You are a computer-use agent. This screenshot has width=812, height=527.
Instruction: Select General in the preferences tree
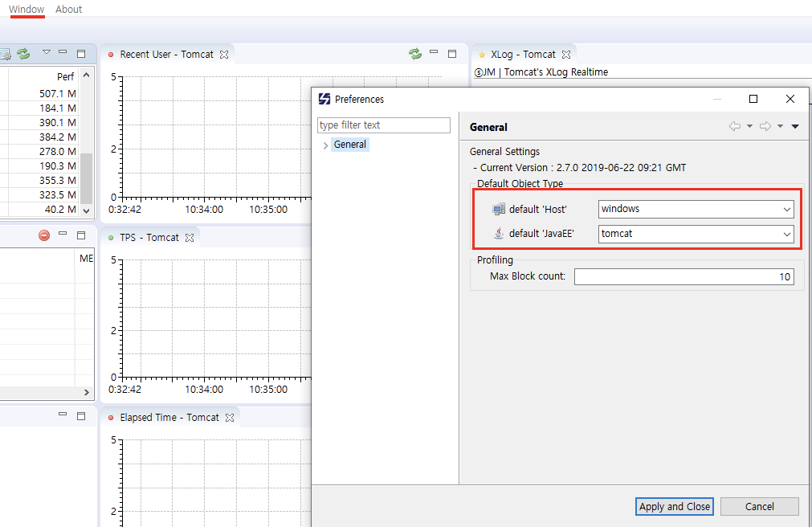click(349, 145)
